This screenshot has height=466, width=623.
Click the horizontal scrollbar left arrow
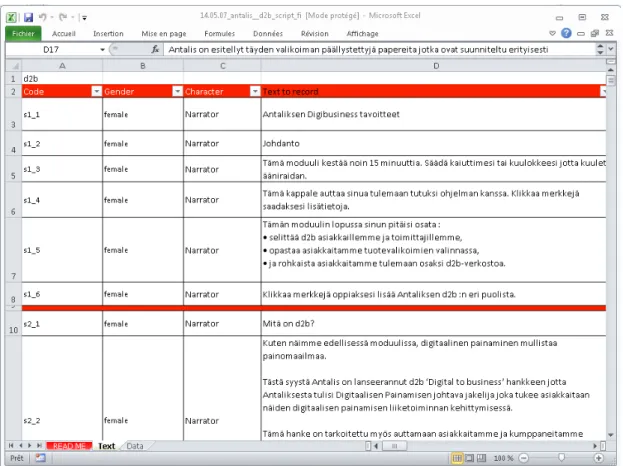tap(376, 446)
